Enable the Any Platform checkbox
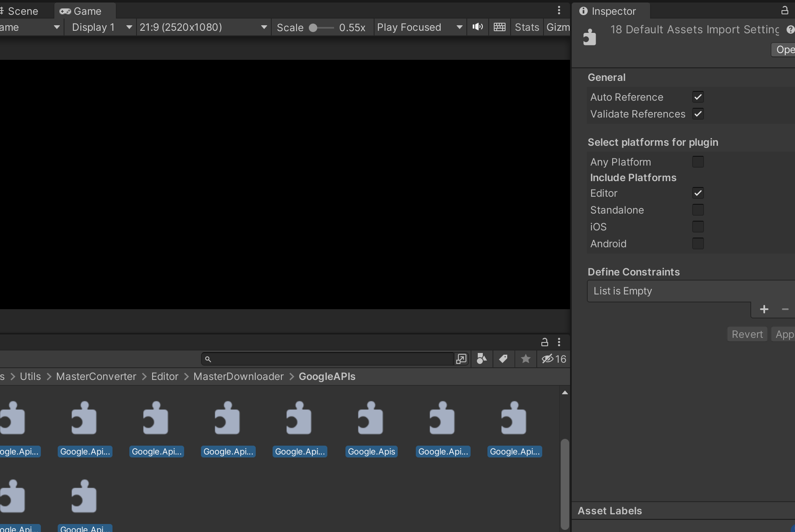 point(698,162)
